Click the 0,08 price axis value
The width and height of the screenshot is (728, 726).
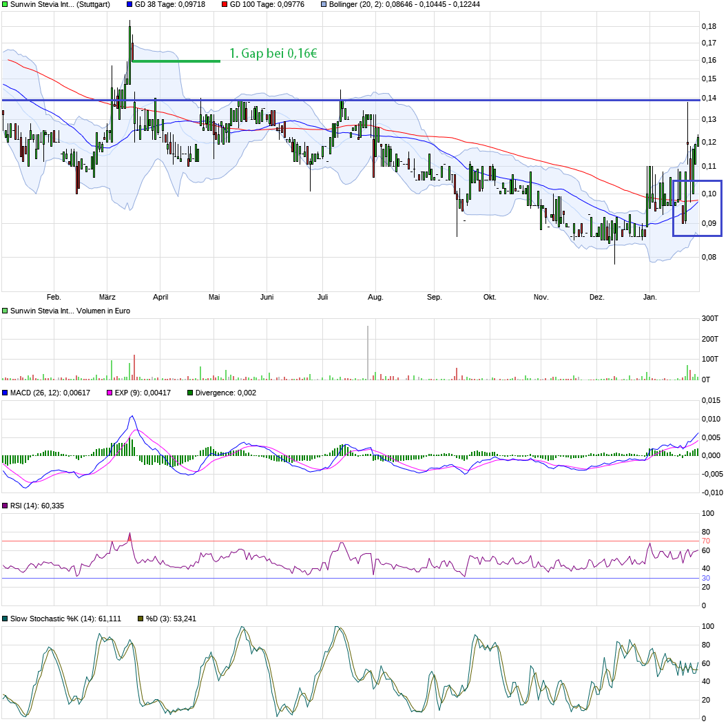pos(709,257)
